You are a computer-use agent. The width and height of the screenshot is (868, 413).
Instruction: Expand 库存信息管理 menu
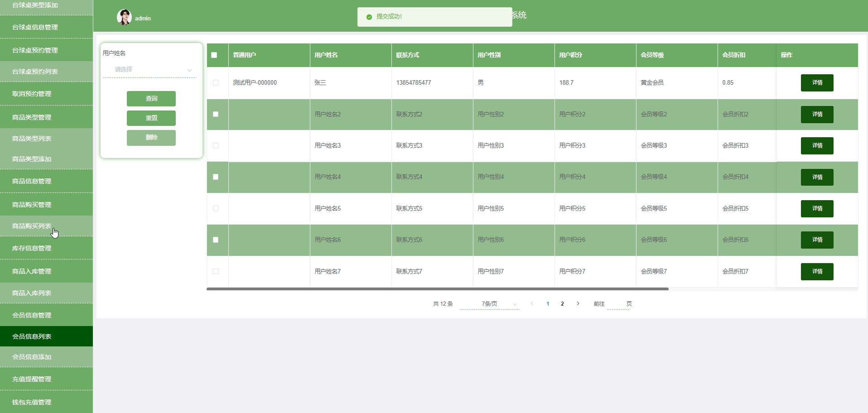[x=46, y=248]
